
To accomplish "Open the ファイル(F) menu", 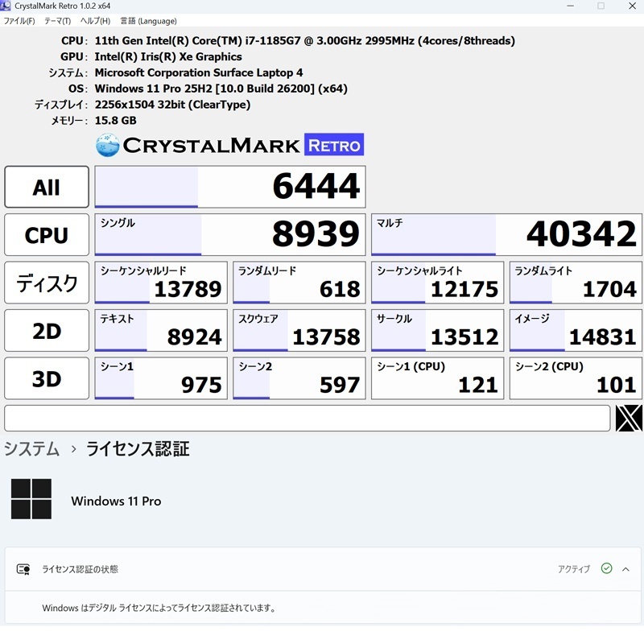I will point(19,21).
